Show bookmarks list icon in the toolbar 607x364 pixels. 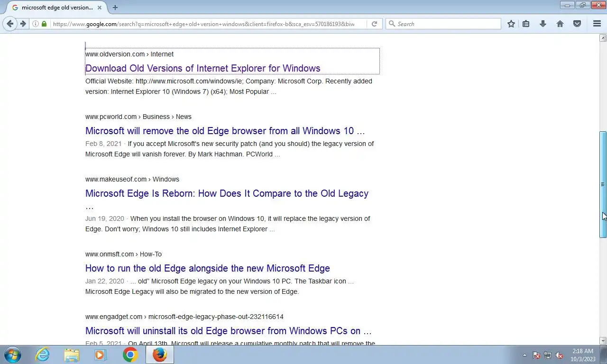pos(526,24)
